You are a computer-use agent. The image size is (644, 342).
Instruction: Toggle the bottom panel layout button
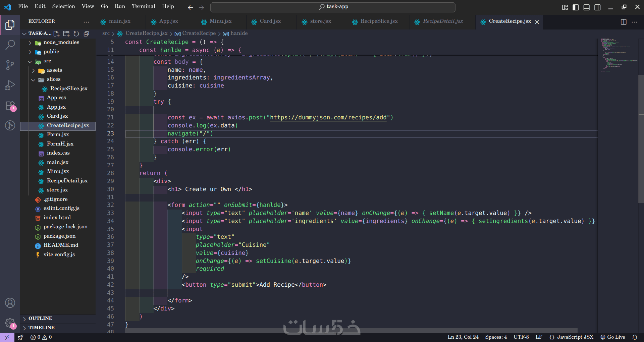point(586,7)
